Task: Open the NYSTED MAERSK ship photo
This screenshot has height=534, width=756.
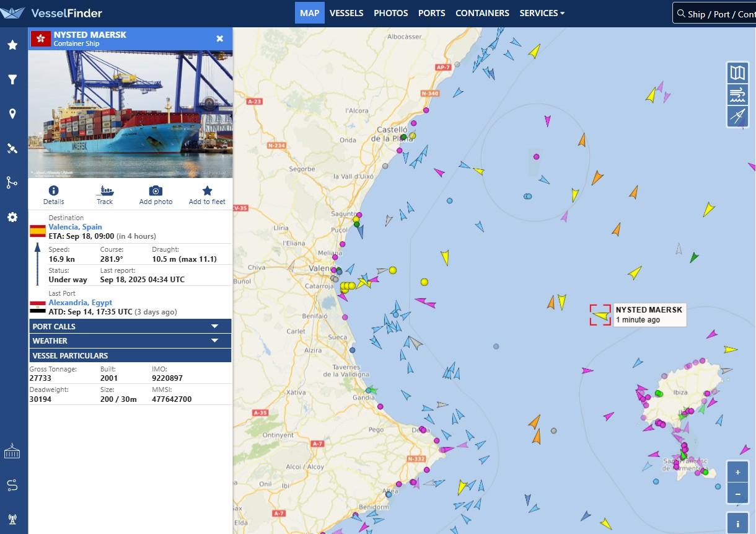Action: click(130, 114)
